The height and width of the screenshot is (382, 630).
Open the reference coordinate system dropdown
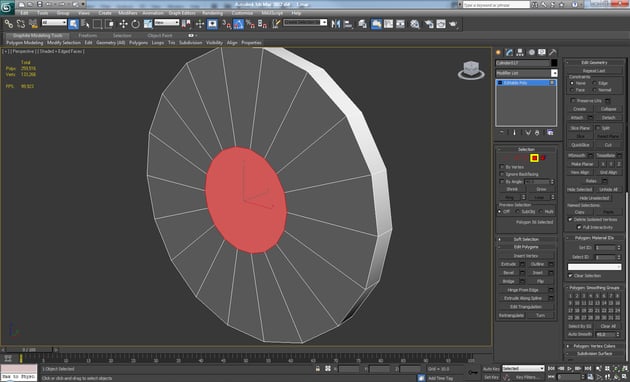coord(167,22)
